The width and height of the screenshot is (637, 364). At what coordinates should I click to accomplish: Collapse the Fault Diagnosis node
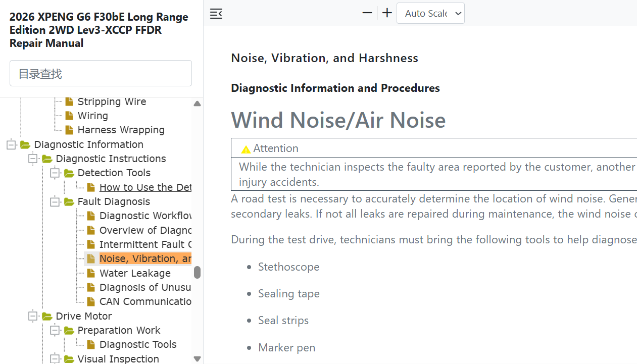[x=55, y=201]
